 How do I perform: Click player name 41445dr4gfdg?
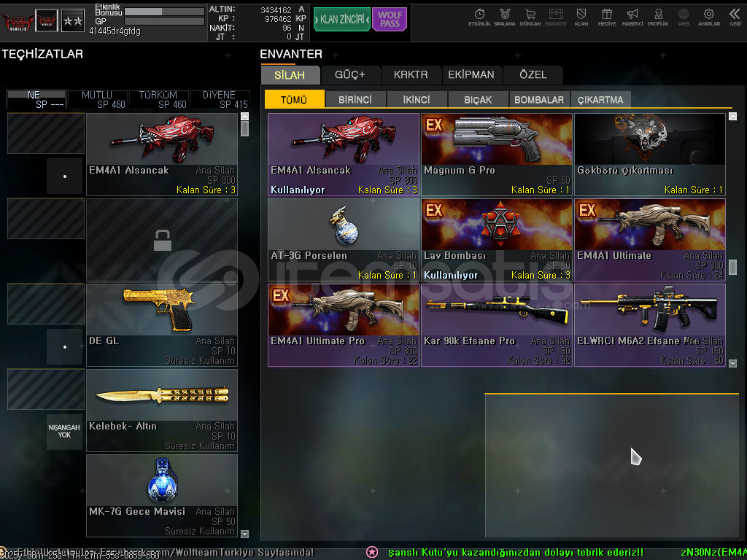click(115, 31)
